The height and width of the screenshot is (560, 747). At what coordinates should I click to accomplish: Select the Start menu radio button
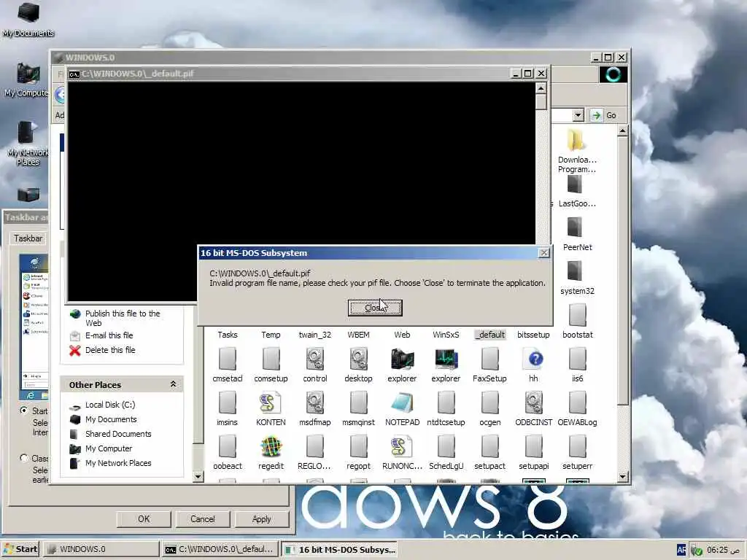(24, 410)
